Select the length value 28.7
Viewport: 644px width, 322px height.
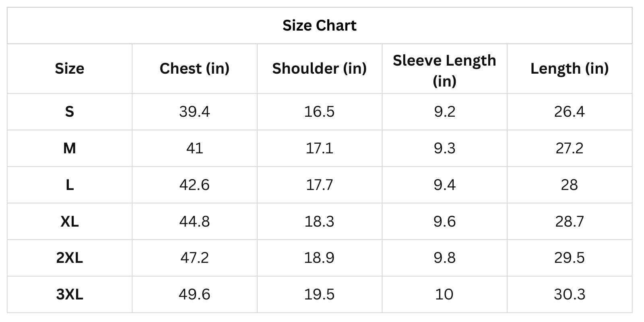pos(569,221)
